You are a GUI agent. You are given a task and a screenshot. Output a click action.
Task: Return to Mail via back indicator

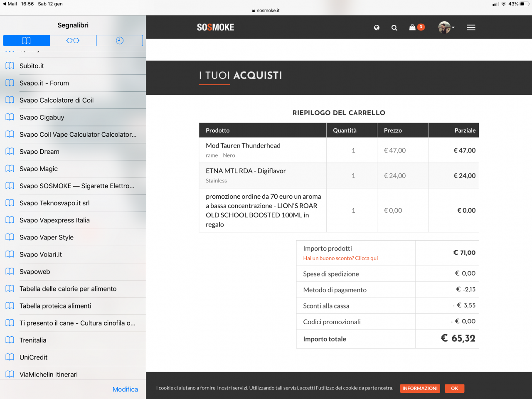point(10,4)
